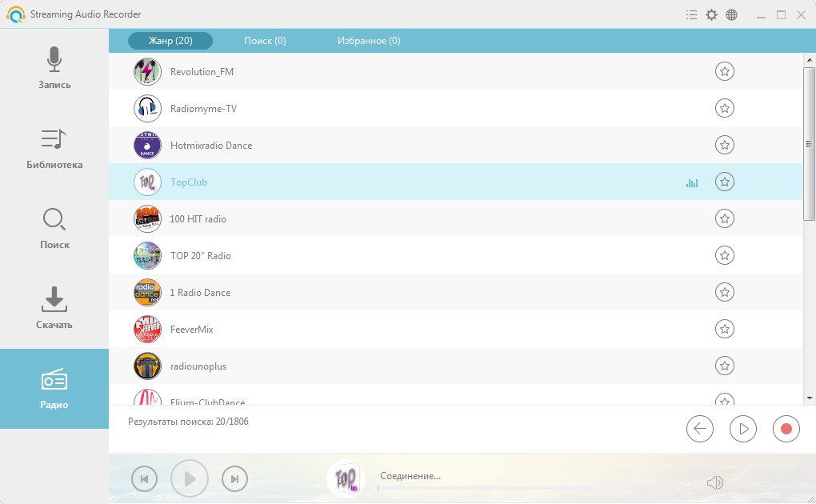Viewport: 816px width, 504px height.
Task: Favorite the Revolution_FM station star
Action: click(724, 72)
